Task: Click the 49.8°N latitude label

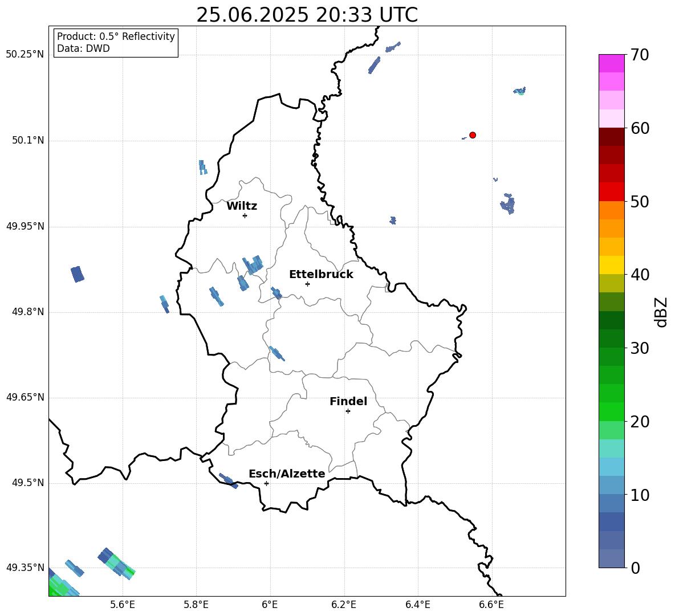Action: pyautogui.click(x=28, y=312)
